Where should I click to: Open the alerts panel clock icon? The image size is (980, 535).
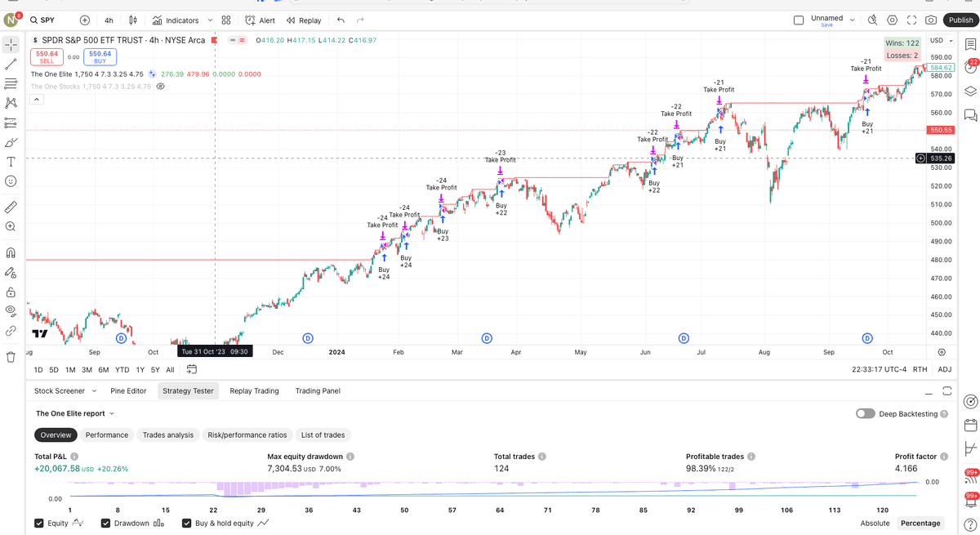(970, 68)
